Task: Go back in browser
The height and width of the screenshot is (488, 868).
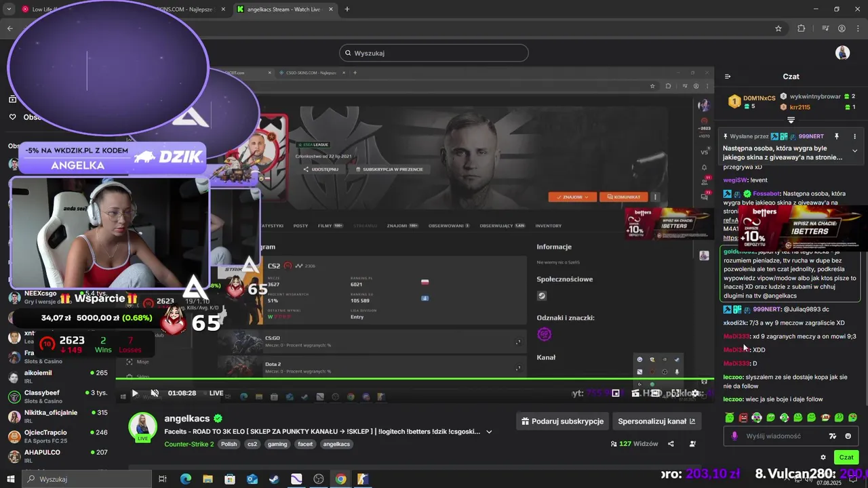Action: click(10, 28)
